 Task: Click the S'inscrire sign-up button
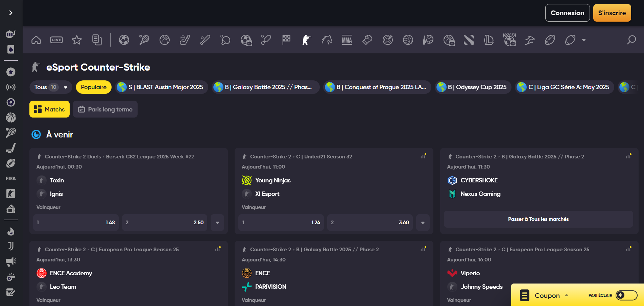[x=612, y=13]
